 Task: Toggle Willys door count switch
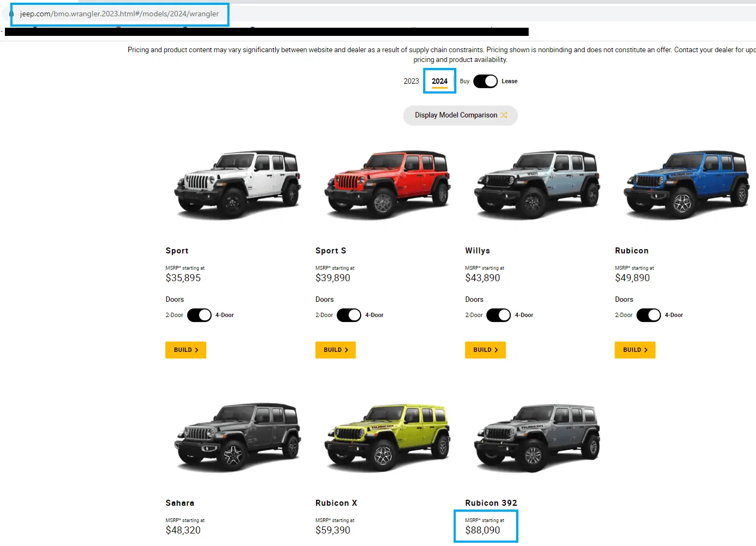tap(498, 315)
